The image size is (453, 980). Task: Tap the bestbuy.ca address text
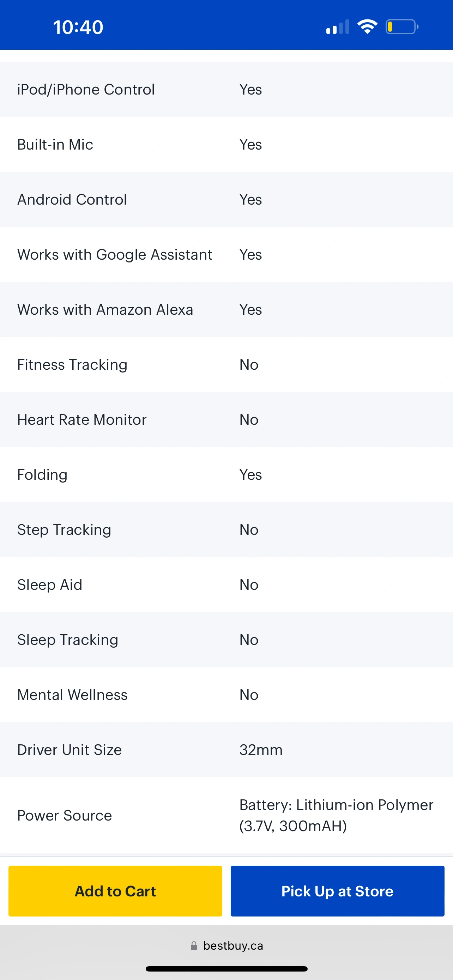click(x=233, y=946)
